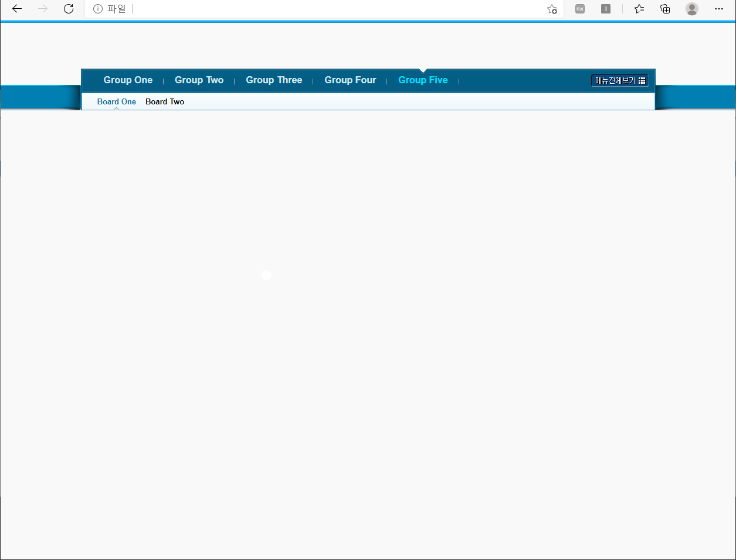Open the browser Settings and more menu
The width and height of the screenshot is (736, 560).
719,9
